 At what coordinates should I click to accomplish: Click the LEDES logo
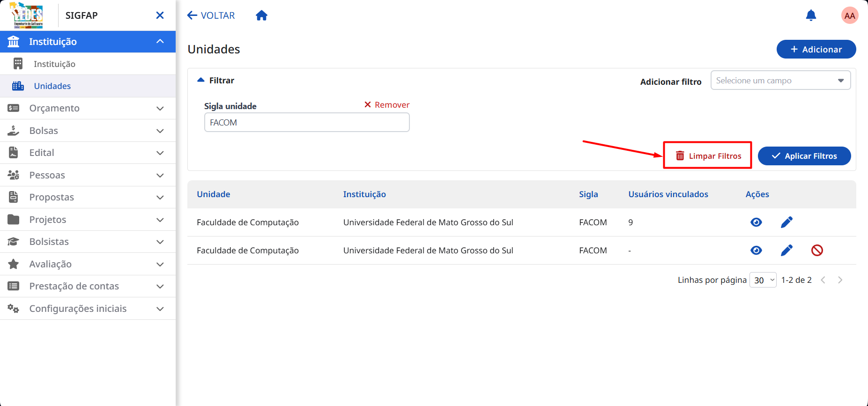27,15
